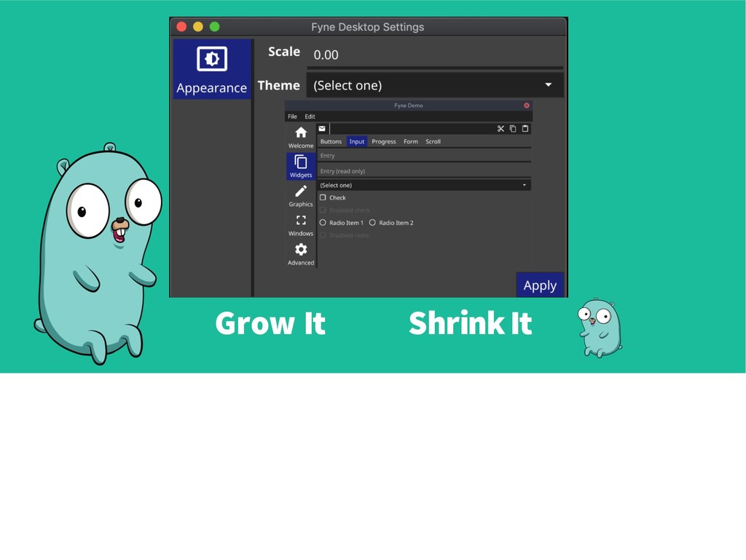Screen dimensions: 746x560
Task: Click the Shrink It text
Action: pyautogui.click(x=470, y=323)
